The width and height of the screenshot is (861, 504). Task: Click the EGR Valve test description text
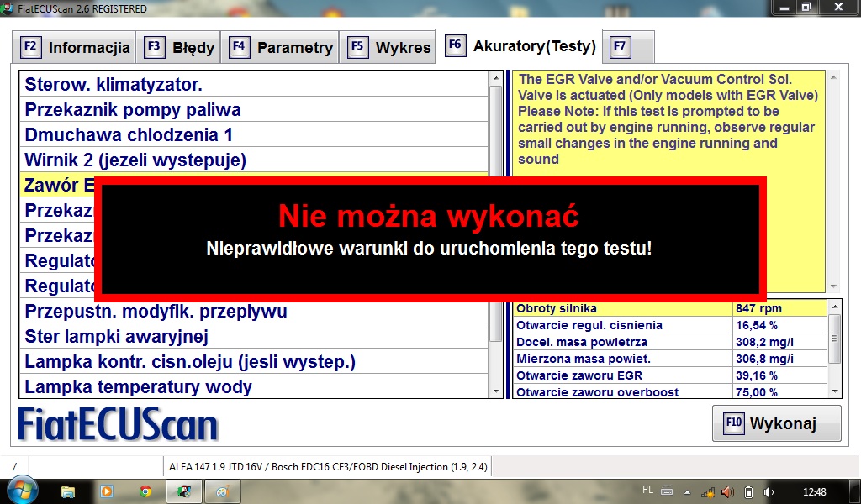668,119
